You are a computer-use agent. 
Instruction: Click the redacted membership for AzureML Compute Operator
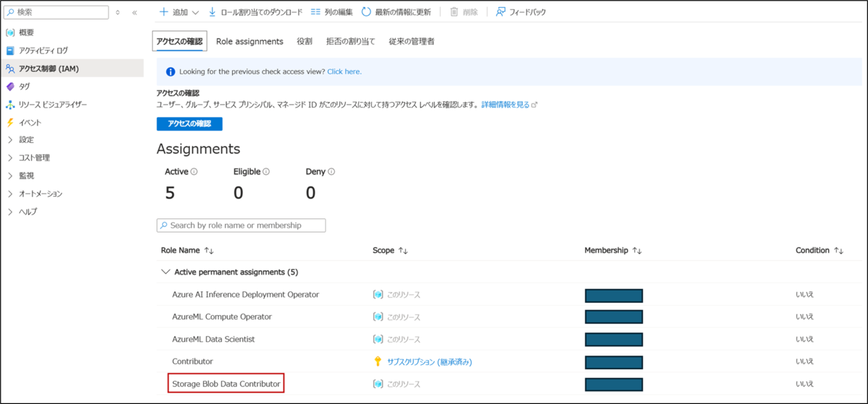click(614, 317)
